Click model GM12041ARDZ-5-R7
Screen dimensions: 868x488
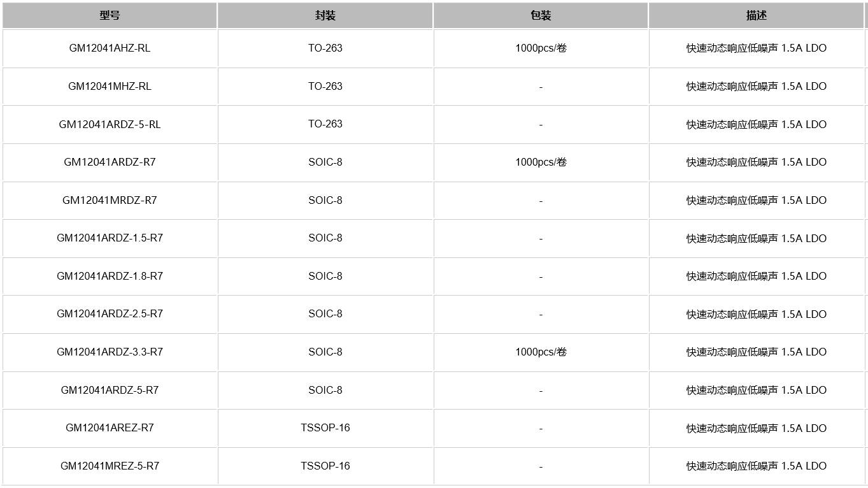coord(110,390)
